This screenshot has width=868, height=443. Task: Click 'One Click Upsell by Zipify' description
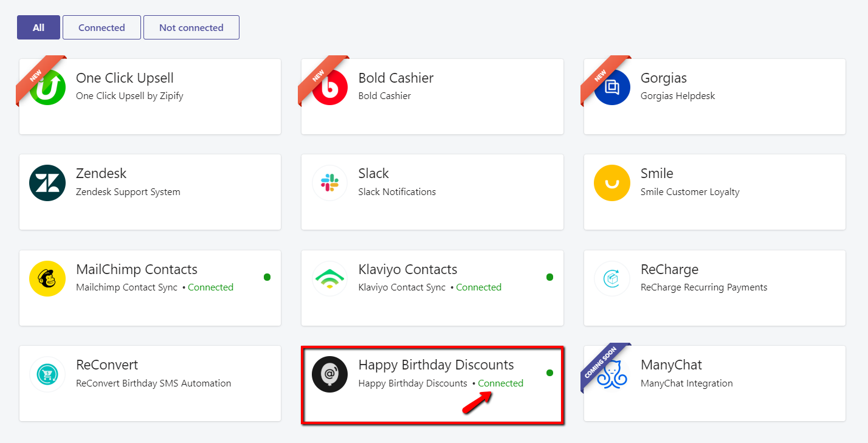pyautogui.click(x=129, y=96)
